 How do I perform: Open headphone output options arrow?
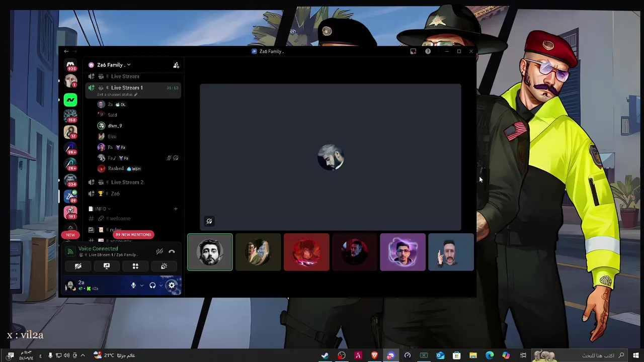click(161, 286)
